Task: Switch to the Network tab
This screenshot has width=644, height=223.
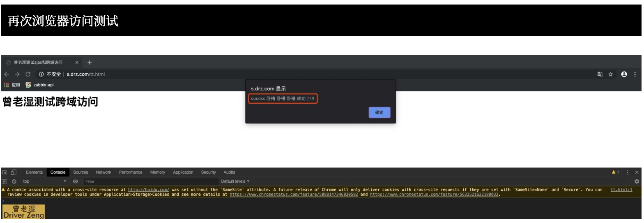Action: tap(103, 172)
